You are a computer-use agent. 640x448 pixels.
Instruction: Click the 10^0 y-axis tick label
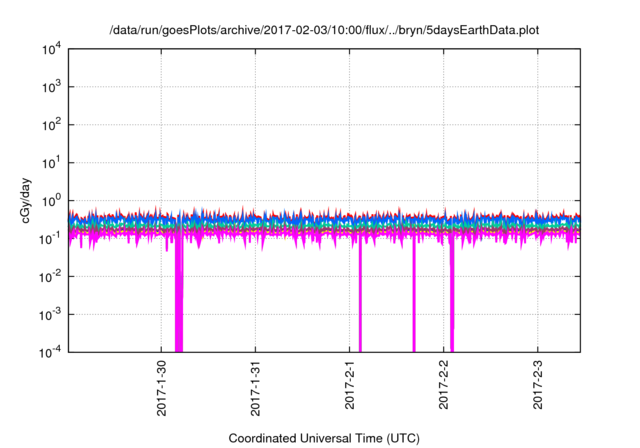(51, 201)
